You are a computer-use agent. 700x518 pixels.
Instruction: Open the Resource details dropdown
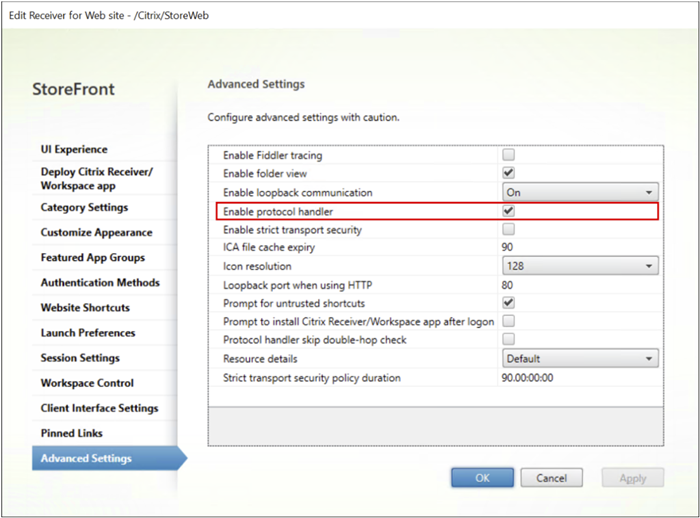click(579, 358)
